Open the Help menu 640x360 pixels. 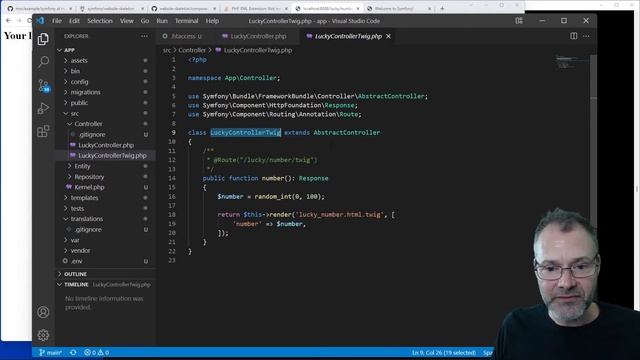coord(212,21)
